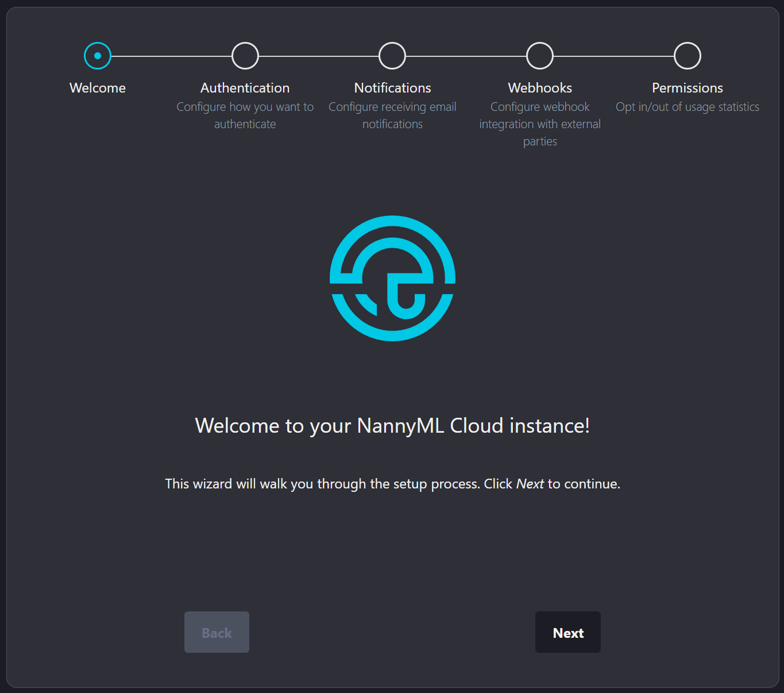The image size is (784, 693).
Task: Choose the Webhooks step title
Action: coord(540,88)
